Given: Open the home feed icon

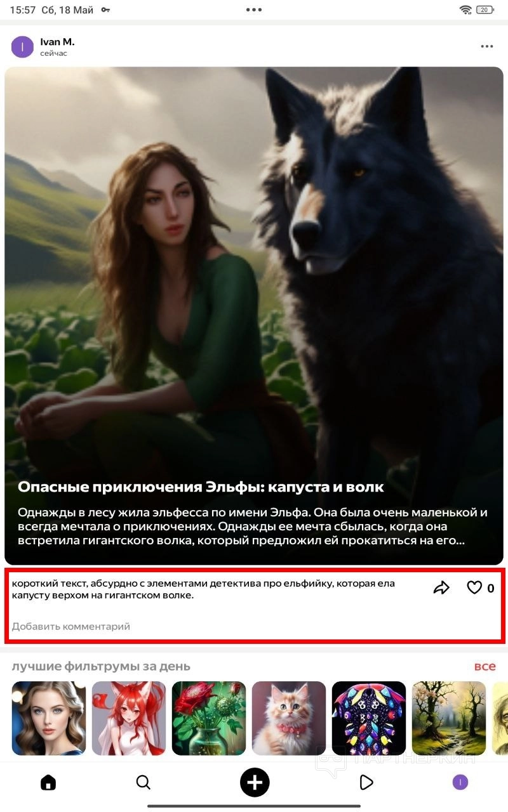Looking at the screenshot, I should 48,782.
